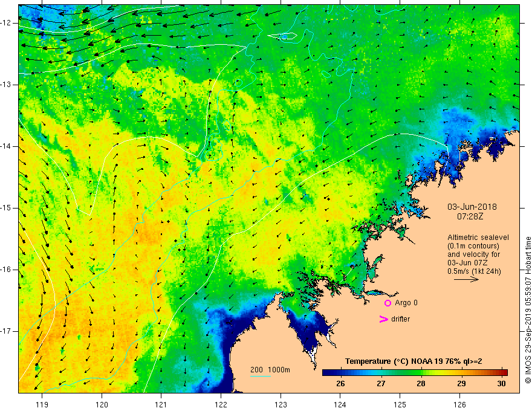Click the time label 07:28Z
The image size is (532, 411).
click(470, 216)
